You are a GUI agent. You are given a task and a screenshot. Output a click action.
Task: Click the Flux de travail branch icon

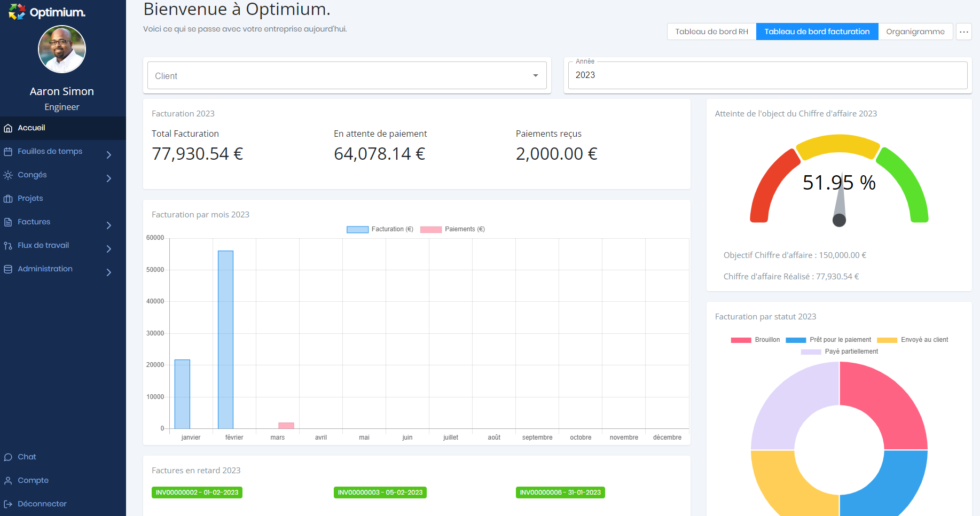(8, 246)
